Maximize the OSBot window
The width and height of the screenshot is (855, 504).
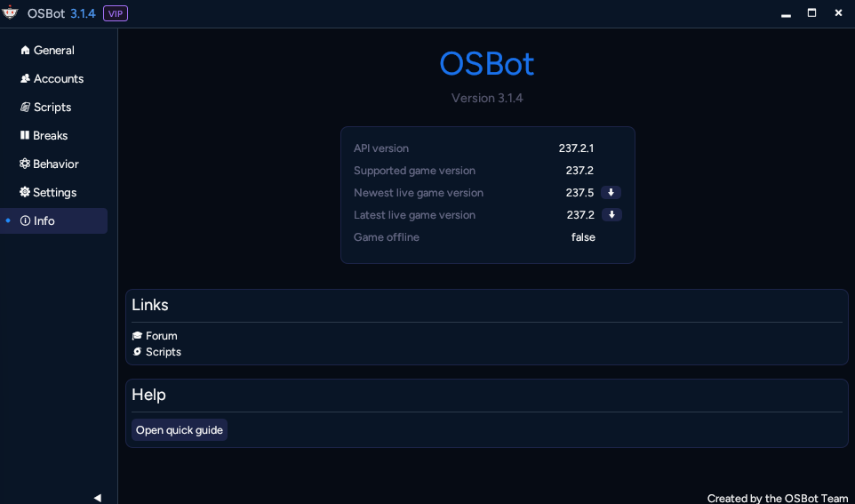(x=811, y=13)
